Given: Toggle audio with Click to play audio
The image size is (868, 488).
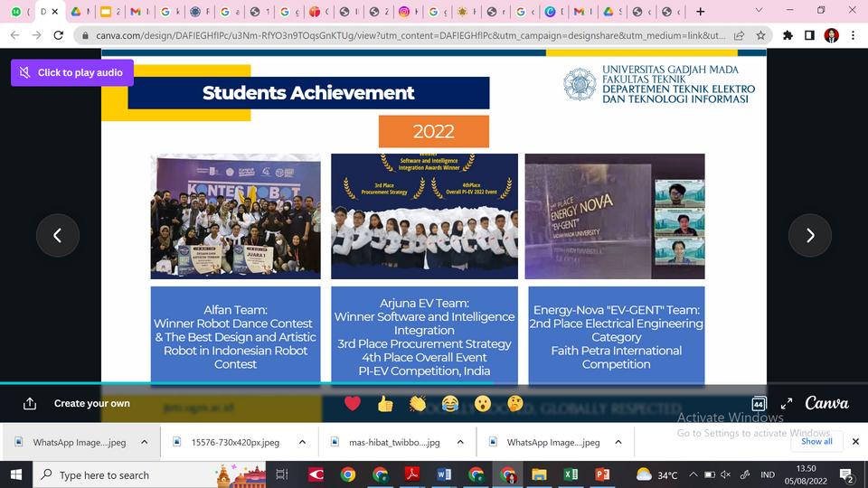Looking at the screenshot, I should coord(72,72).
